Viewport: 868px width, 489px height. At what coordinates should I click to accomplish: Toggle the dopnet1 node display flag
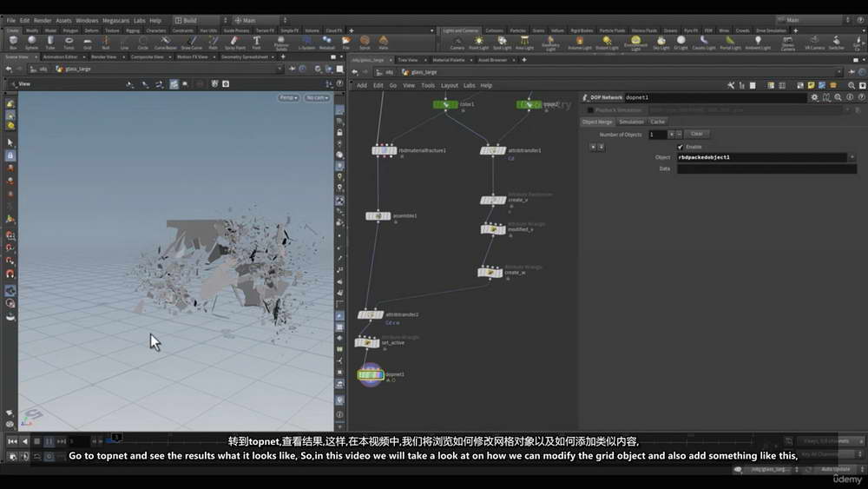point(380,375)
